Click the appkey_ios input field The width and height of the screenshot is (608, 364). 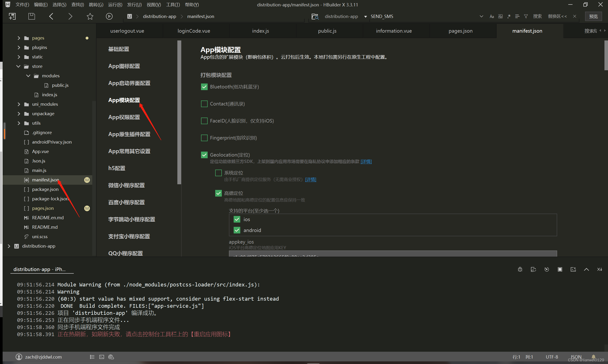point(392,254)
